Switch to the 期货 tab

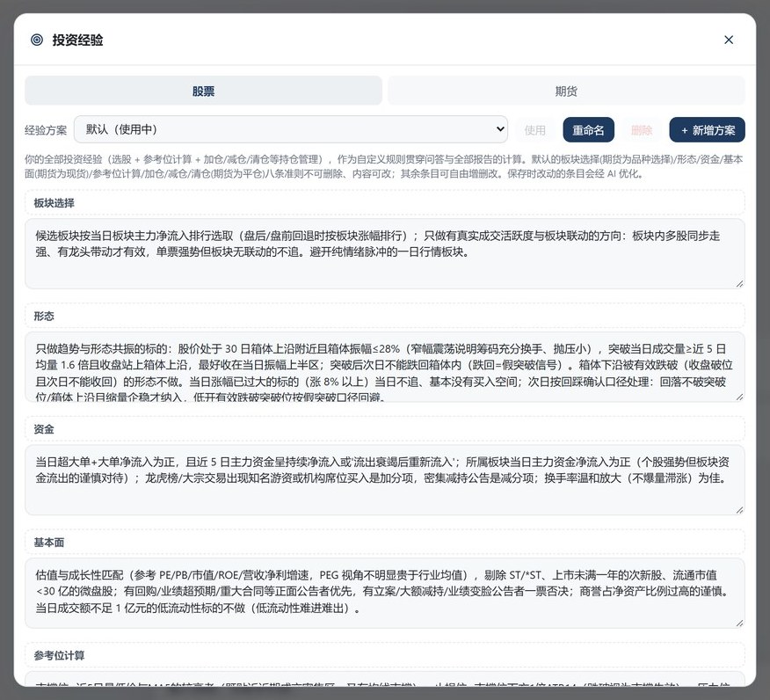coord(566,91)
